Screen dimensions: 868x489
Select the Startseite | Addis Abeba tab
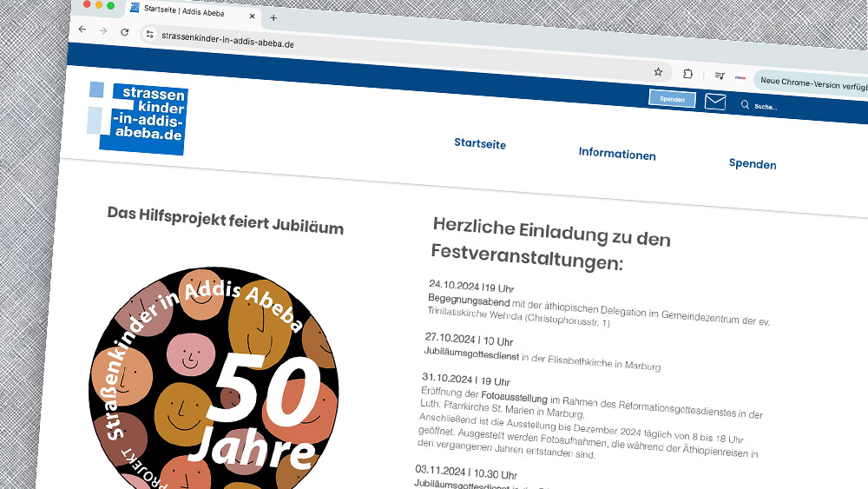(x=192, y=11)
